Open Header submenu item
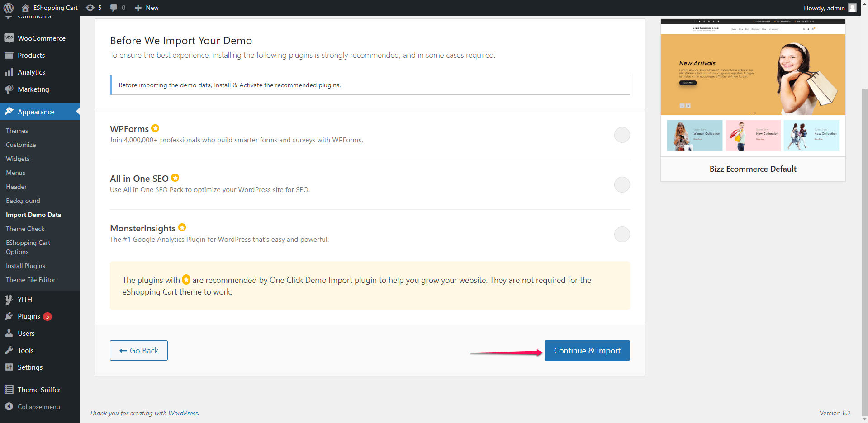The image size is (868, 423). pyautogui.click(x=16, y=187)
